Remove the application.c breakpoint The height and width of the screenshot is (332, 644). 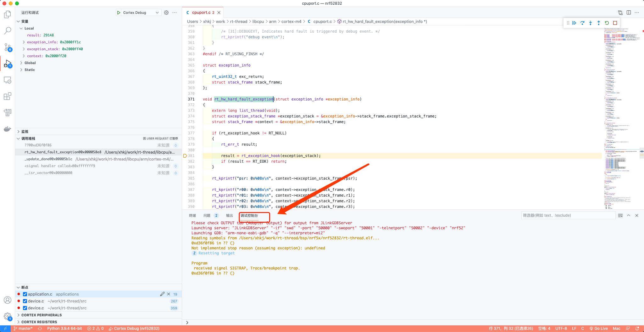tap(169, 294)
